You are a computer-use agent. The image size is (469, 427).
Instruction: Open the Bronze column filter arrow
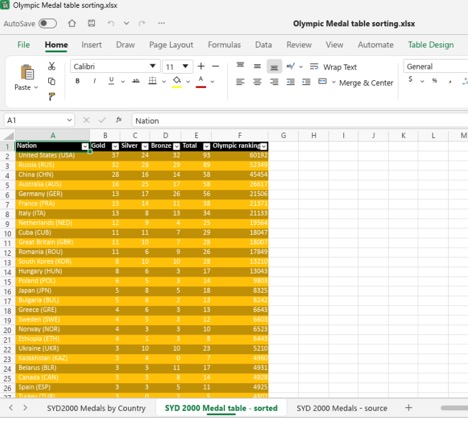(177, 146)
